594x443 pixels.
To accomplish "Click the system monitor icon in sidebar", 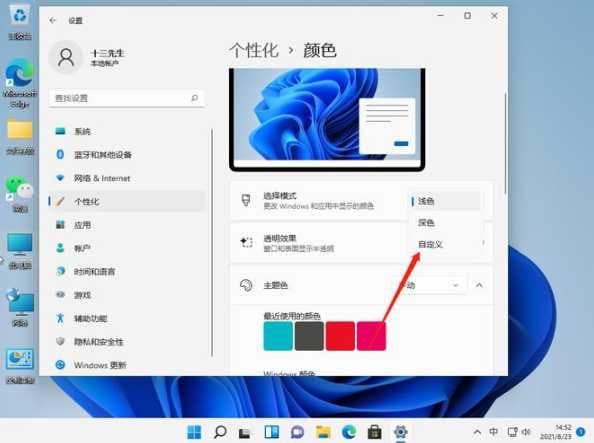I will click(60, 131).
